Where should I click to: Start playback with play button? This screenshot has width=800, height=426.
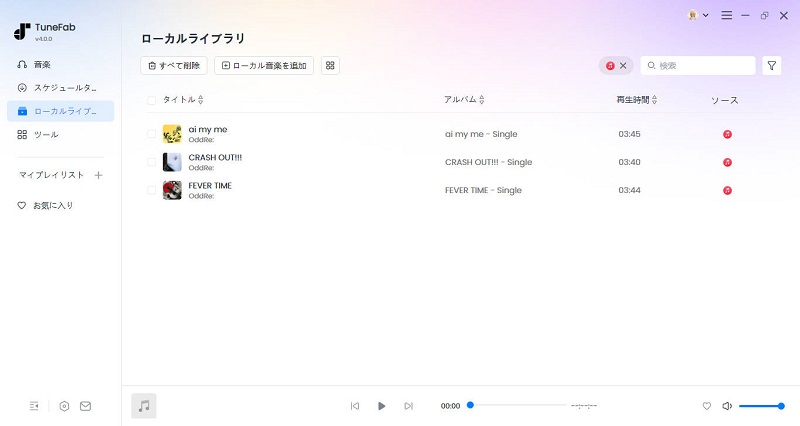tap(382, 406)
